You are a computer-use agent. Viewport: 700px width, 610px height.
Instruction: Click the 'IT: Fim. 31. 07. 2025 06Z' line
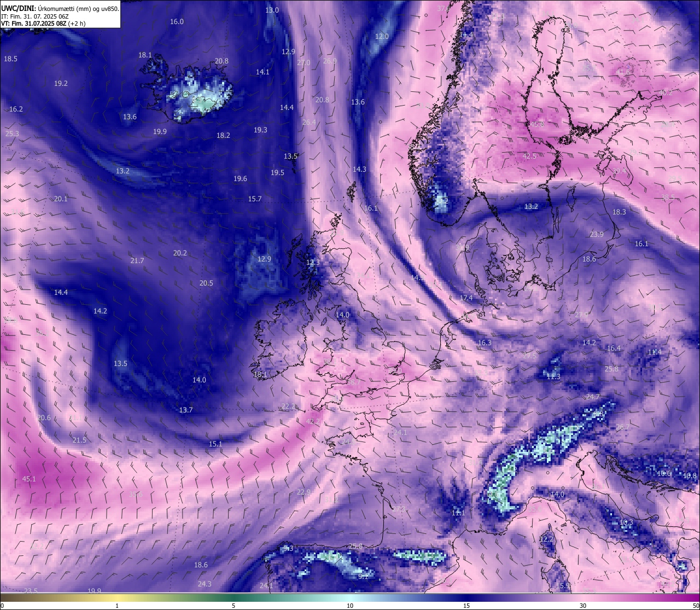34,16
